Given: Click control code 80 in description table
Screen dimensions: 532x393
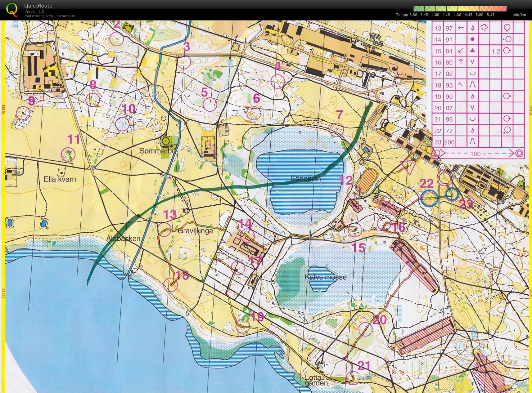Looking at the screenshot, I should tap(449, 62).
